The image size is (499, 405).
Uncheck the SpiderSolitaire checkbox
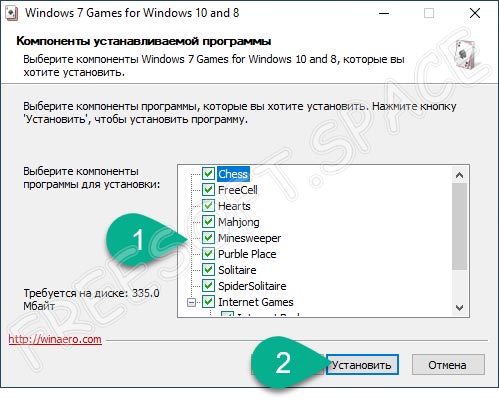click(x=208, y=286)
